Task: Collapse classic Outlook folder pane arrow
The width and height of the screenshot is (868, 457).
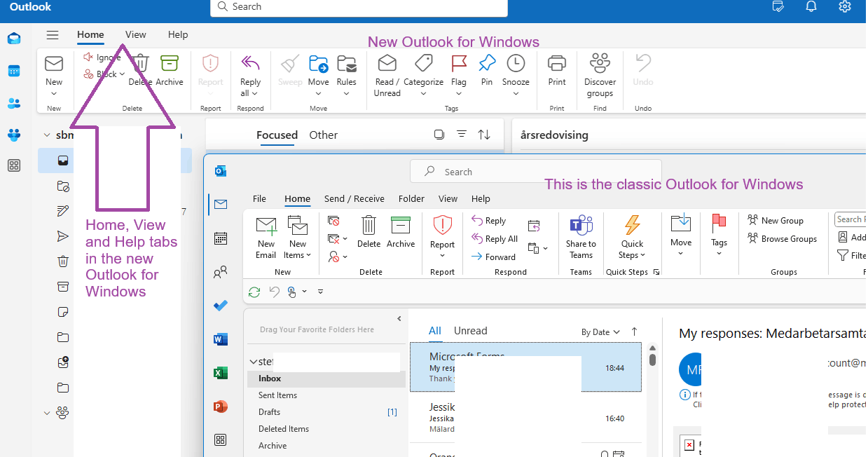Action: coord(399,318)
